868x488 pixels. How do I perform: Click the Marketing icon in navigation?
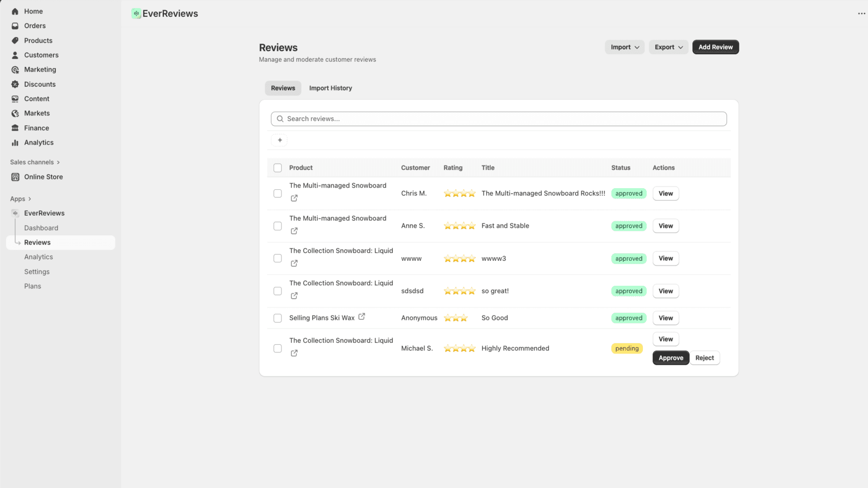coord(15,70)
